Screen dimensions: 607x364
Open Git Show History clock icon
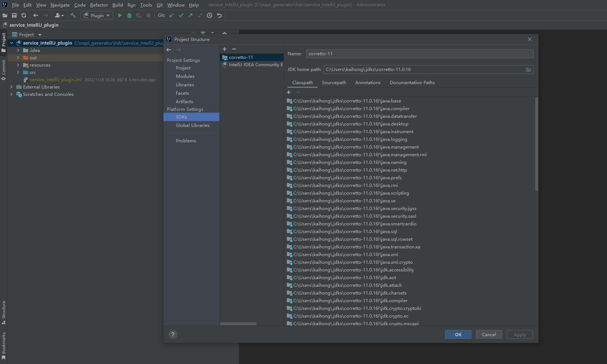(x=210, y=15)
